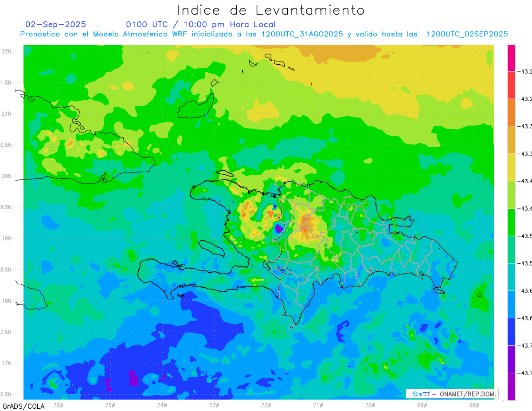Click the '21N' latitude label
The width and height of the screenshot is (532, 411).
(x=7, y=114)
